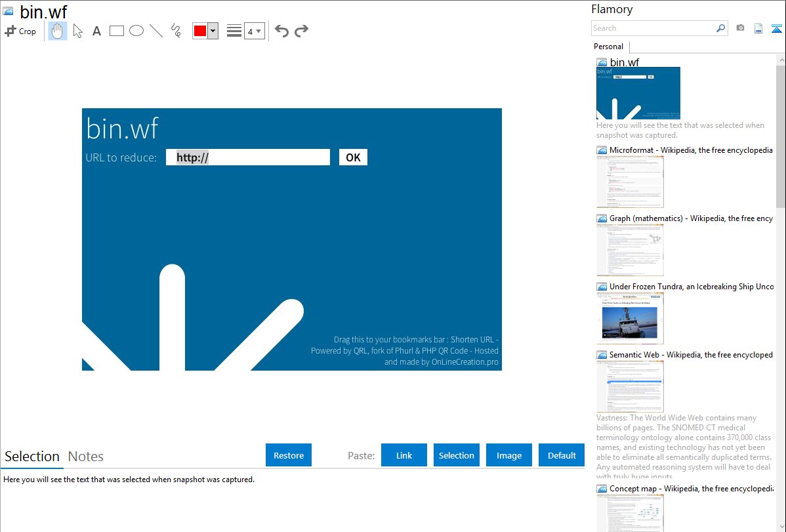This screenshot has height=532, width=786.
Task: Click the Shorten URL bookmarklet text
Action: [x=472, y=339]
